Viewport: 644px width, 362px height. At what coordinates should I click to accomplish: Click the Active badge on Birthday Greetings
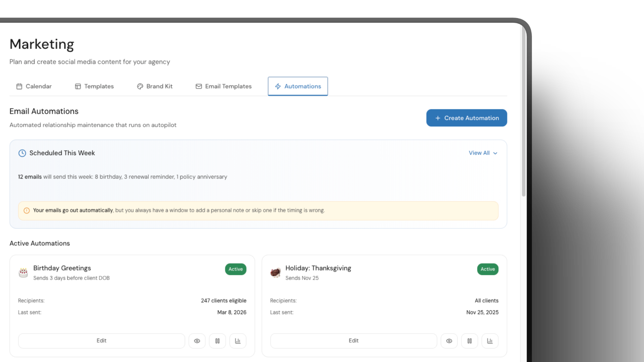coord(235,269)
